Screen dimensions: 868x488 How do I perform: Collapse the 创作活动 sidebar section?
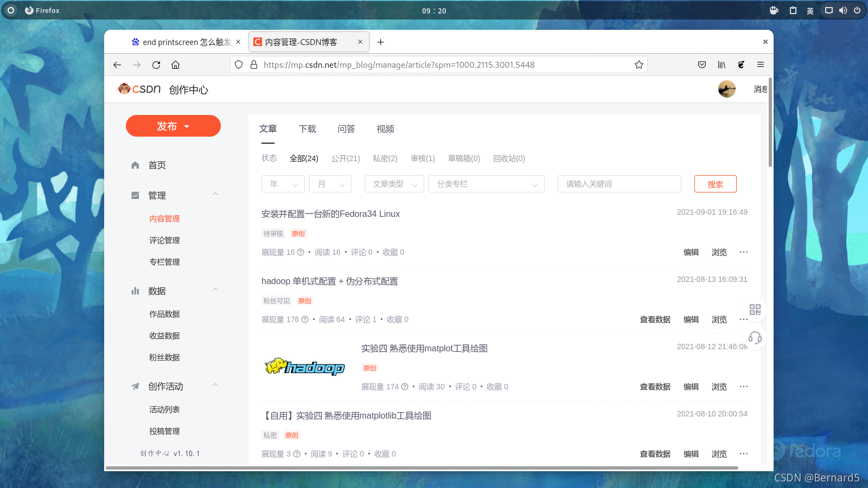pyautogui.click(x=215, y=386)
